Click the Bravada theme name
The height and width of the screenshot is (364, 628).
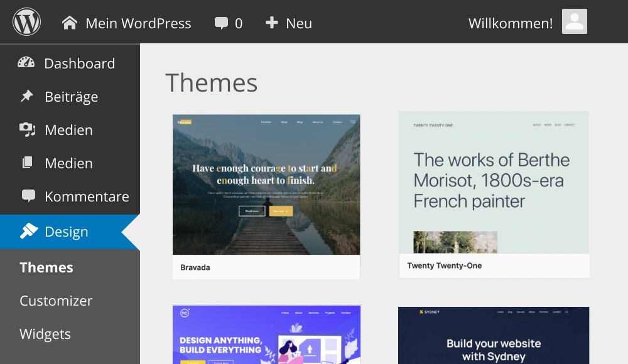[195, 267]
